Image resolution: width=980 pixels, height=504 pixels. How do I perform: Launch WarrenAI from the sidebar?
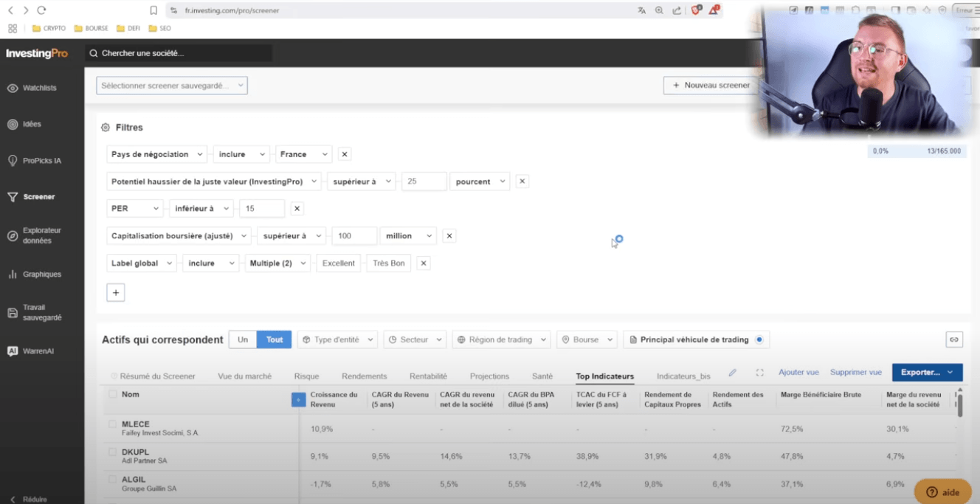(30, 351)
